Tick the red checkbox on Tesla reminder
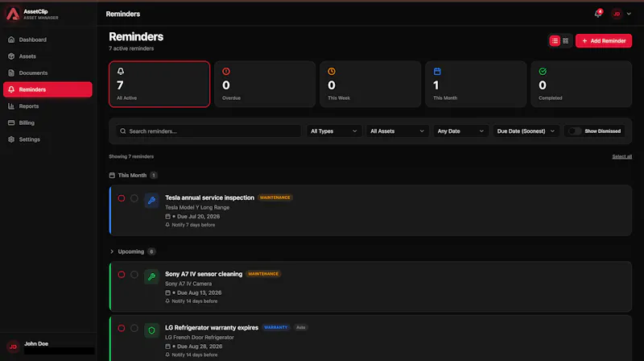644x361 pixels. 122,198
